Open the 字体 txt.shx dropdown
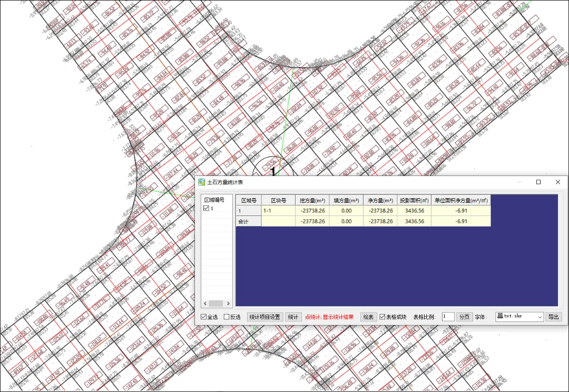The image size is (569, 392). pyautogui.click(x=519, y=317)
